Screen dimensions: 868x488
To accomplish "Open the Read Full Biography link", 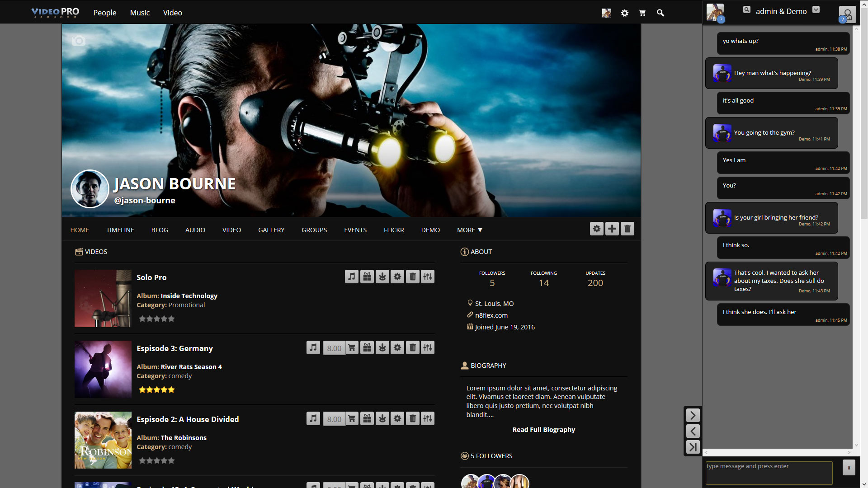I will pos(544,430).
